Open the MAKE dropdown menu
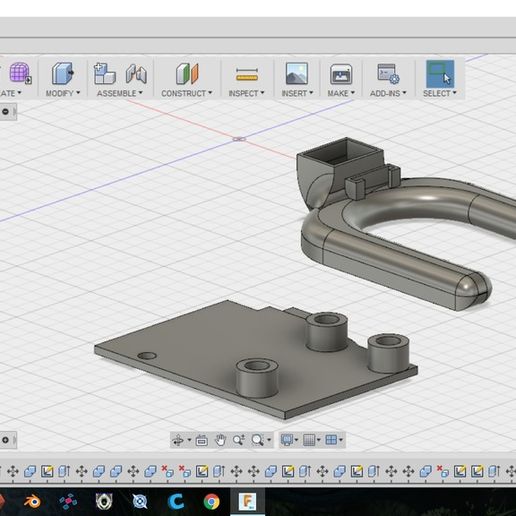 341,93
